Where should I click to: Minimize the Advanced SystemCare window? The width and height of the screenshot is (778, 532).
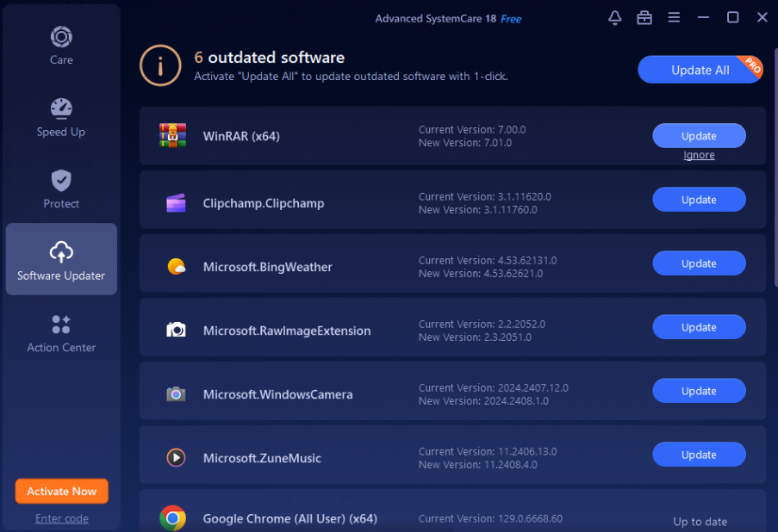coord(703,18)
